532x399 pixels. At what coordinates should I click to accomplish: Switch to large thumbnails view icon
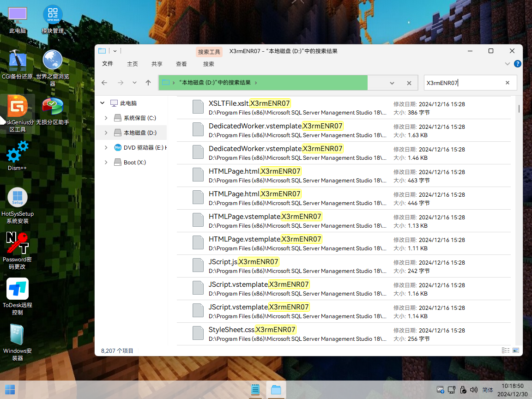(x=516, y=351)
